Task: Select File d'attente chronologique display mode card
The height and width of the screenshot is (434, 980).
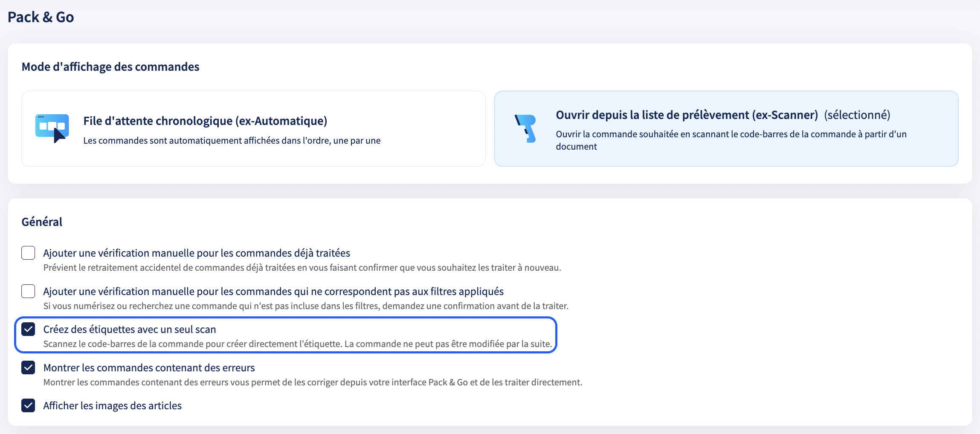Action: point(253,129)
